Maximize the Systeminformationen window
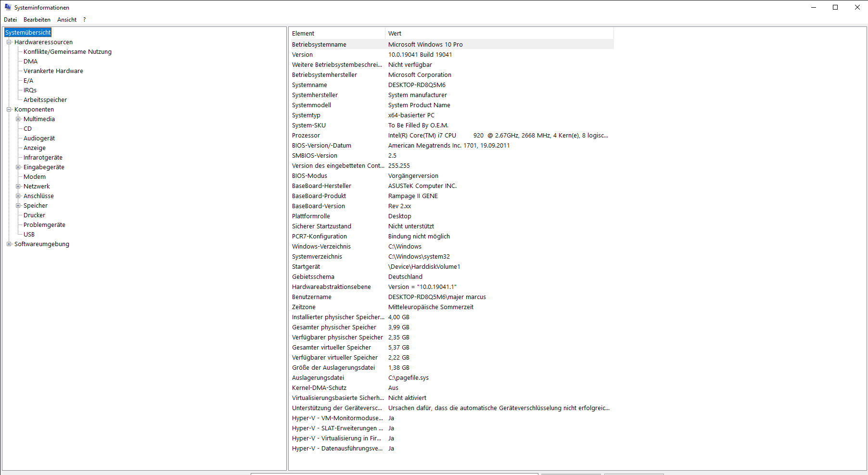Screen dimensions: 868x475 tap(835, 7)
